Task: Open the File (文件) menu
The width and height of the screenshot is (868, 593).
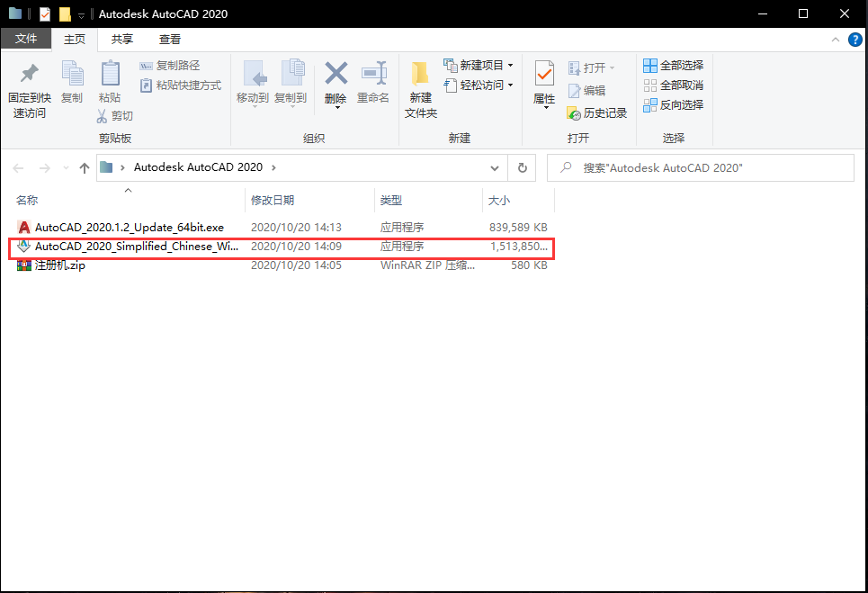Action: [26, 40]
